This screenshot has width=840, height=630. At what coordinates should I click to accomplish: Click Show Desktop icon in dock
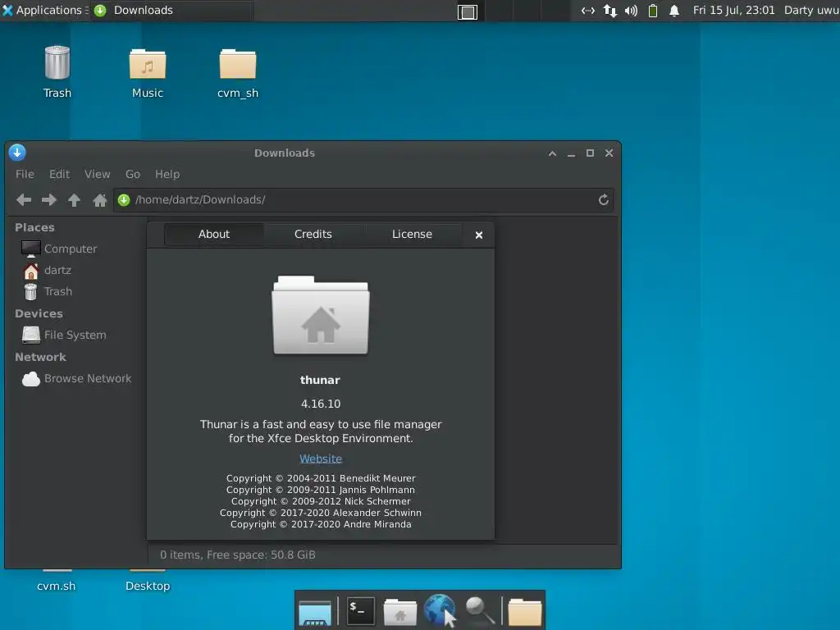pos(315,612)
